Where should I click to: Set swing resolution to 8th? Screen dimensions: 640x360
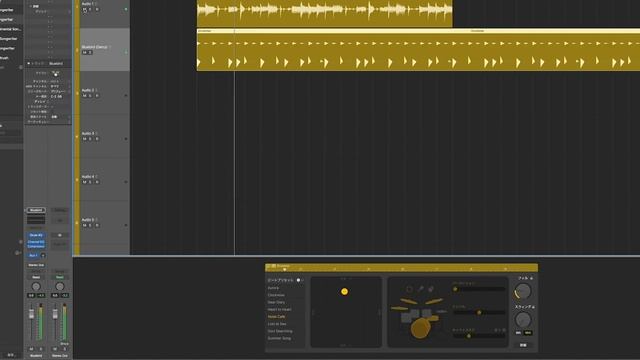click(x=518, y=333)
